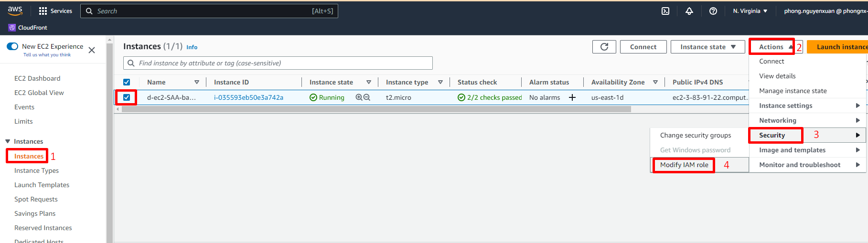
Task: Uncheck the select-all instances checkbox
Action: point(127,82)
